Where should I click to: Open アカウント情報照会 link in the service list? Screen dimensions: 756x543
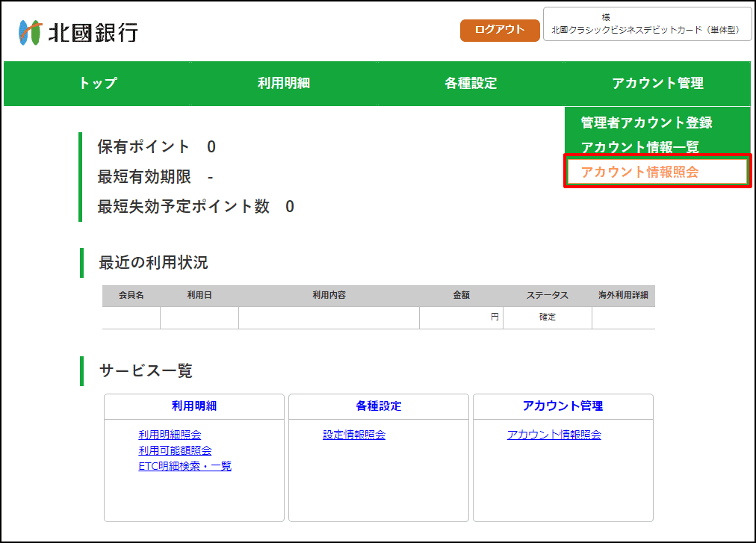554,435
